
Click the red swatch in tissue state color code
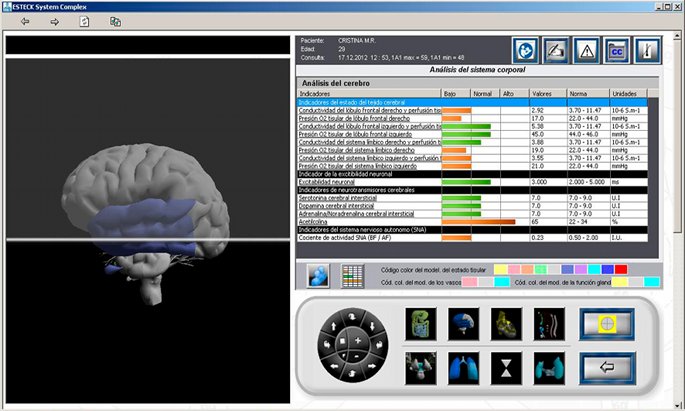point(621,269)
